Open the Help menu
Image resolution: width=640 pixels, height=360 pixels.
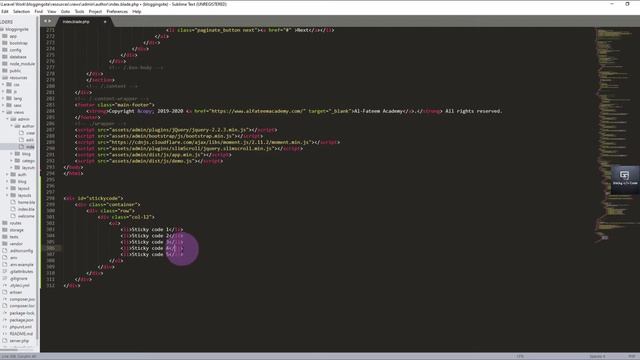click(137, 11)
